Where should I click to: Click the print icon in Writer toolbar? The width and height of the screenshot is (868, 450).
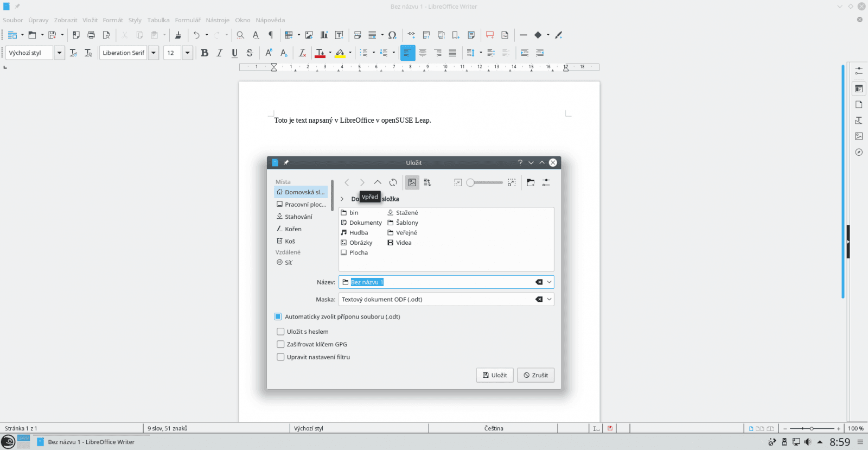(x=91, y=35)
